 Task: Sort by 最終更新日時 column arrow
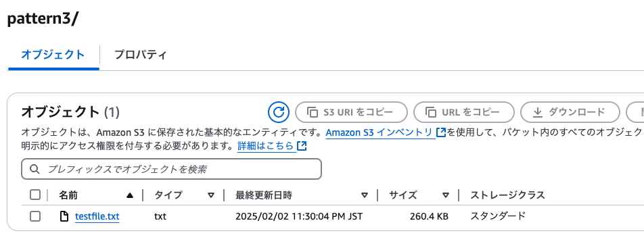365,195
